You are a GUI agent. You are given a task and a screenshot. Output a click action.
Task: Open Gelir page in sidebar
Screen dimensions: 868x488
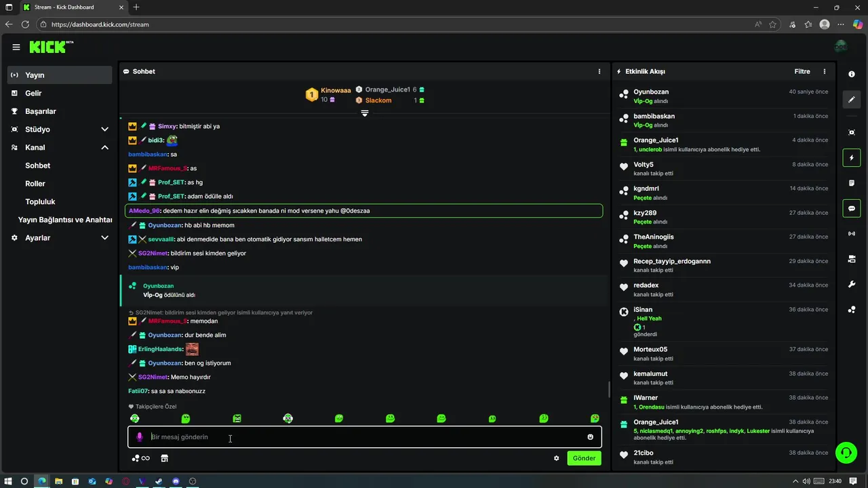pos(60,93)
